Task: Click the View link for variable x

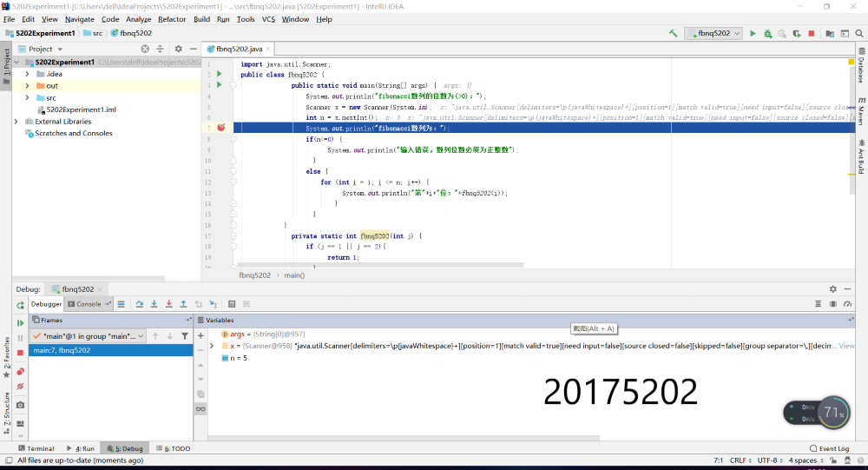Action: point(846,346)
